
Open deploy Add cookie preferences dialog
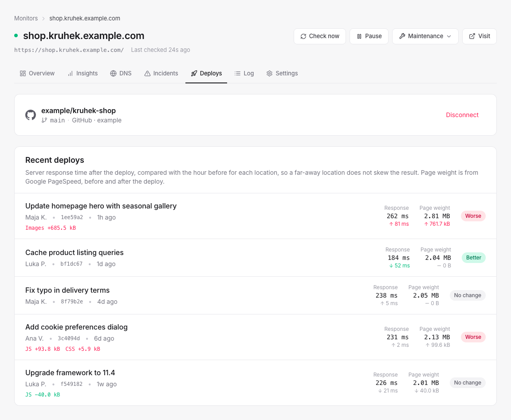click(x=77, y=327)
